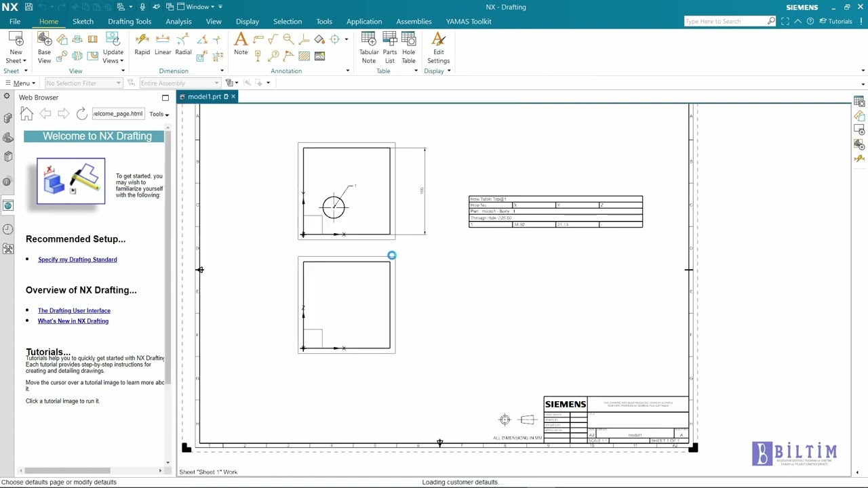Switch to the Assemblies tab
This screenshot has height=488, width=868.
point(414,22)
